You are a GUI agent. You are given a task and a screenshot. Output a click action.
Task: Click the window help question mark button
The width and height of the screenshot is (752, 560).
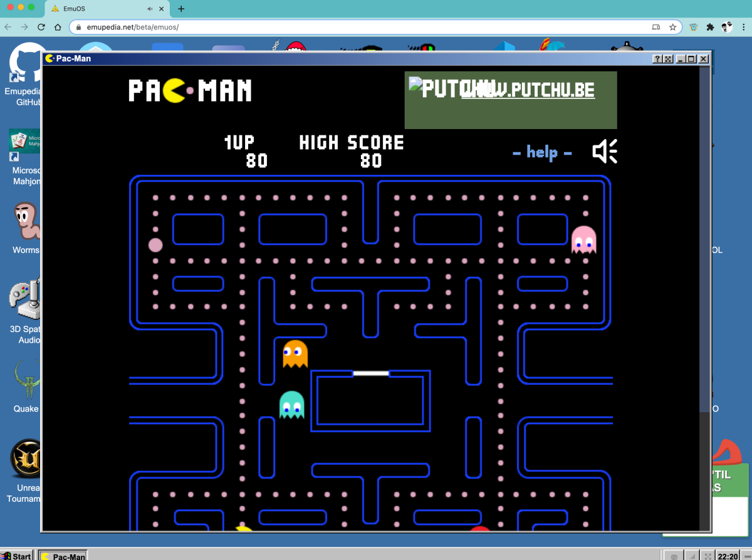(657, 59)
